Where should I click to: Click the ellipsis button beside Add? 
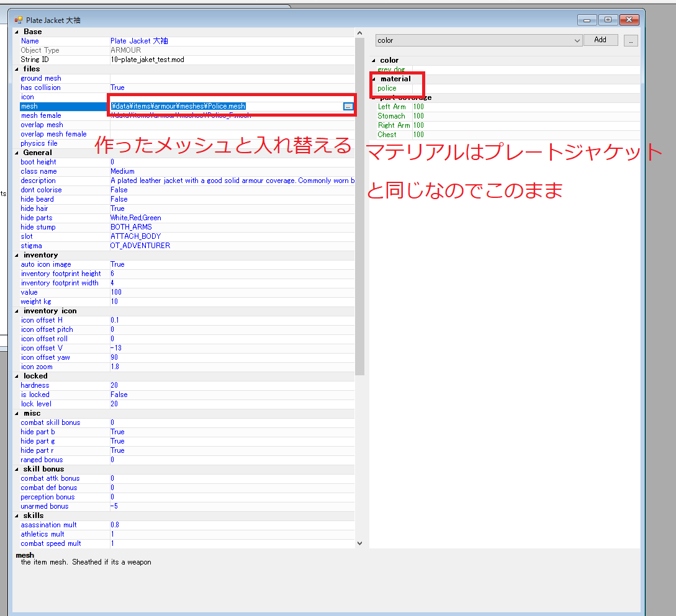[631, 40]
